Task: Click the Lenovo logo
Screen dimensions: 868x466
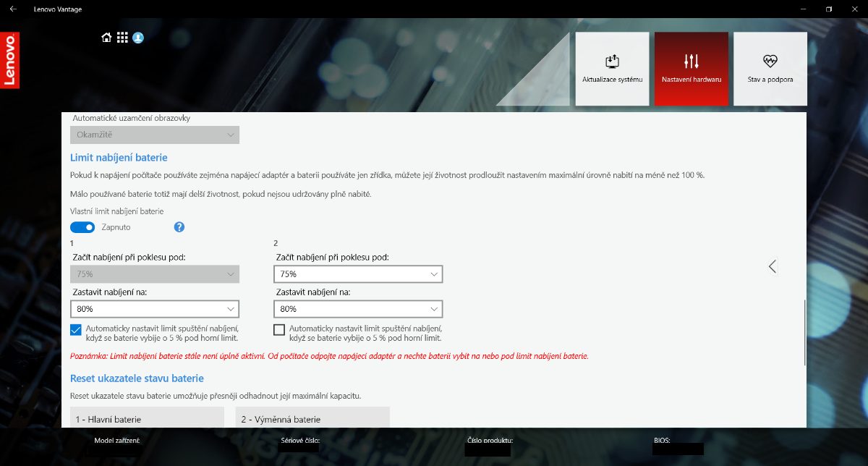Action: click(10, 60)
